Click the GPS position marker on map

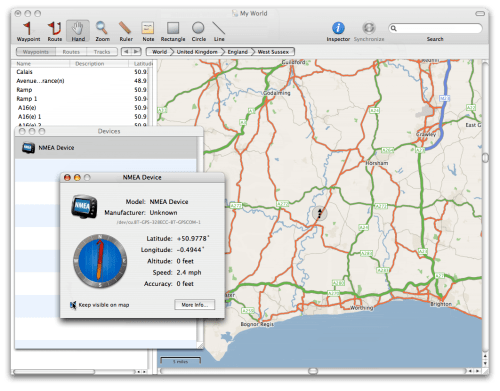[x=319, y=213]
